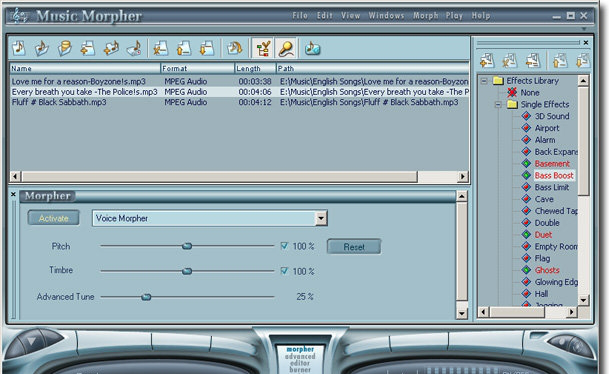The width and height of the screenshot is (609, 388).
Task: Toggle the Pitch checkbox
Action: pyautogui.click(x=284, y=246)
